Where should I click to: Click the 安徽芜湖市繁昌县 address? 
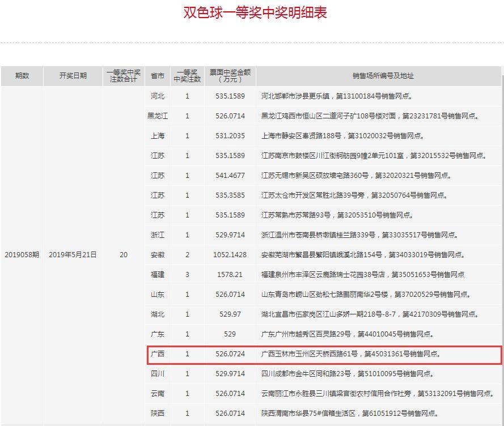tap(363, 255)
